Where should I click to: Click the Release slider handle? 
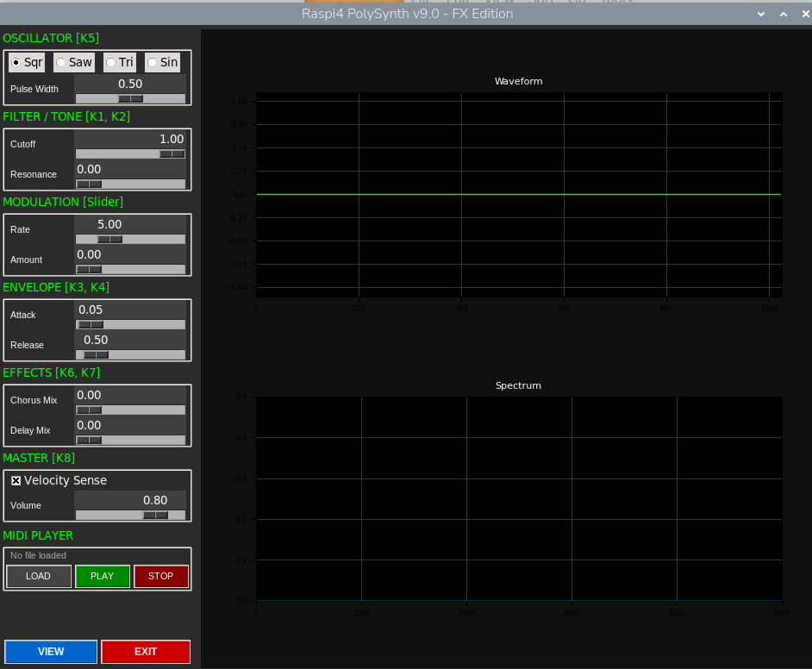click(96, 354)
